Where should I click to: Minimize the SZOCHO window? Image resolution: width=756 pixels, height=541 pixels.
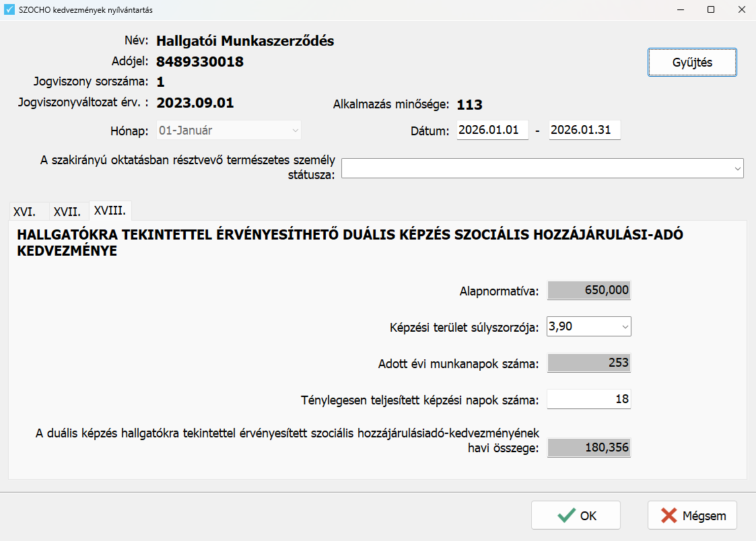pyautogui.click(x=679, y=10)
